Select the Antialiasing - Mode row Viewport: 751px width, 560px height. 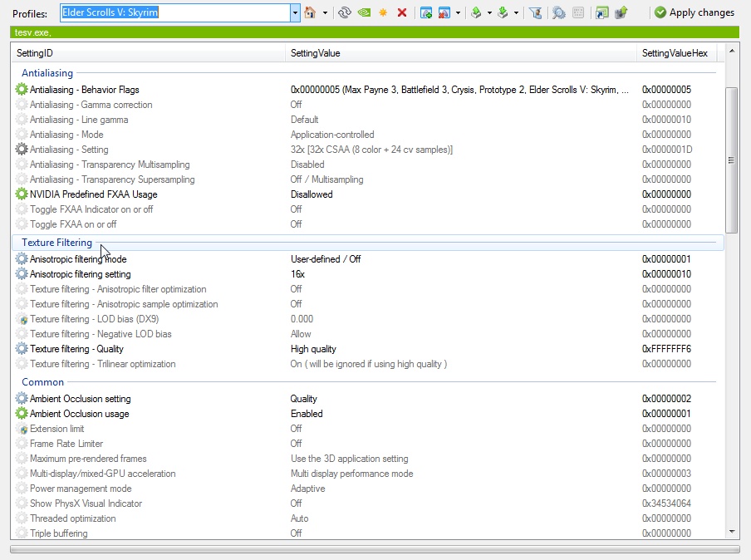click(x=368, y=134)
